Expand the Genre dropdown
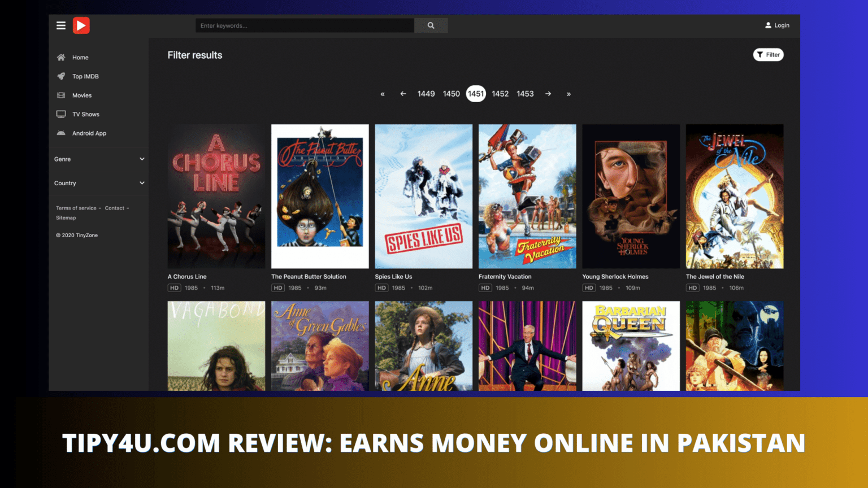This screenshot has height=488, width=868. pyautogui.click(x=99, y=159)
